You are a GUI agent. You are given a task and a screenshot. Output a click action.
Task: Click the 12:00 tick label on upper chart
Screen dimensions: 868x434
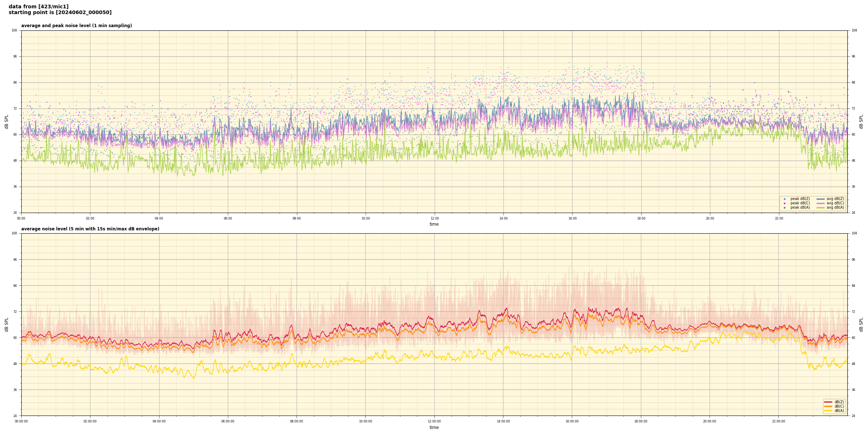click(x=434, y=218)
